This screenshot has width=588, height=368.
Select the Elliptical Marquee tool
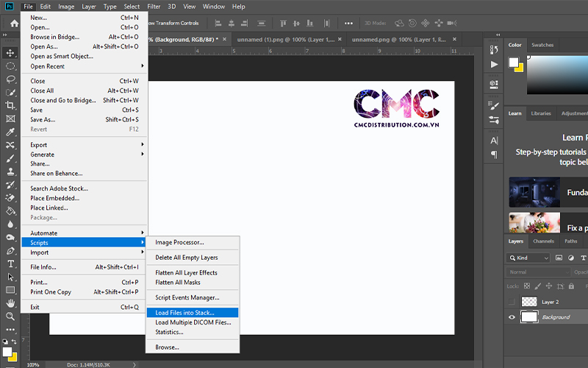pos(10,66)
